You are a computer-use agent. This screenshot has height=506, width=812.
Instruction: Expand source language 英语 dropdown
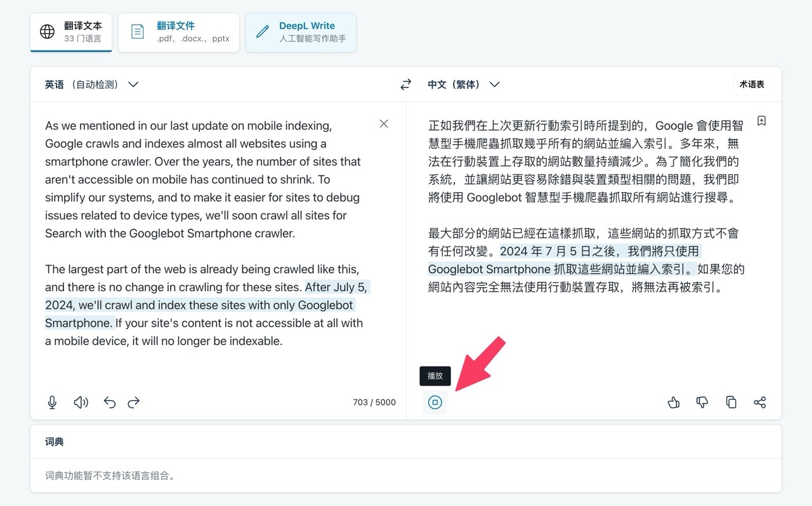click(x=91, y=84)
